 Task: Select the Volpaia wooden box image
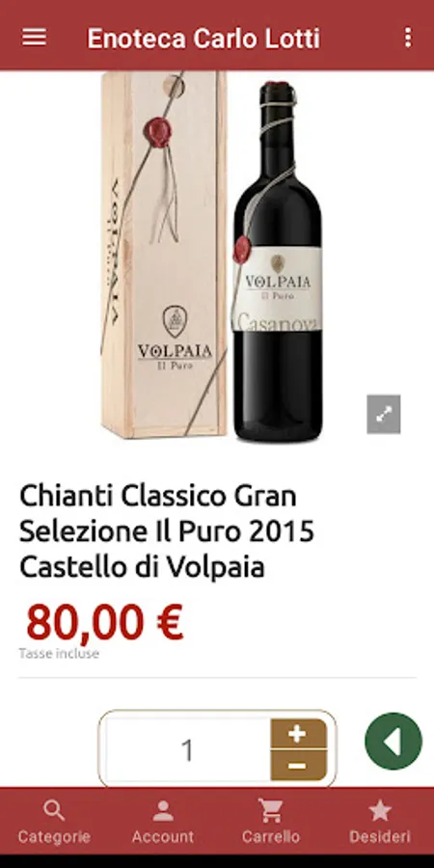(164, 255)
